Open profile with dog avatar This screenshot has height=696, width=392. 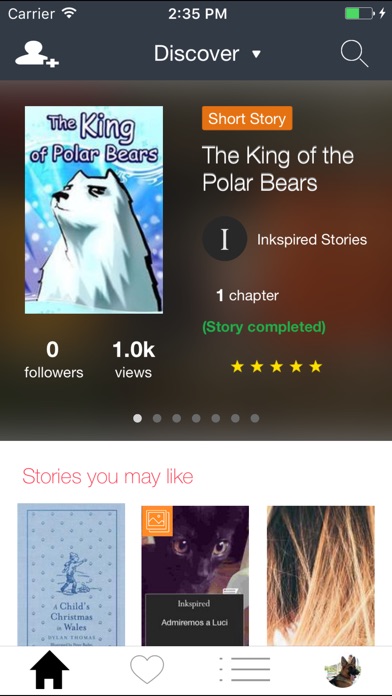pos(343,670)
